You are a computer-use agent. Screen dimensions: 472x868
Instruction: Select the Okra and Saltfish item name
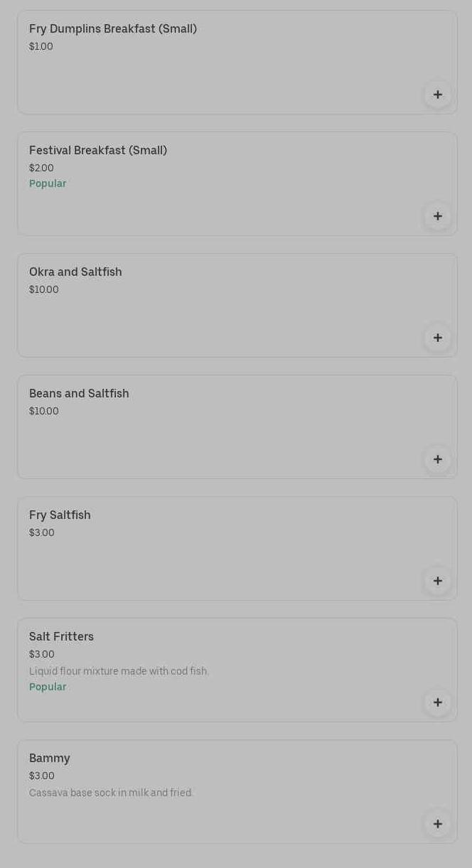click(x=75, y=272)
